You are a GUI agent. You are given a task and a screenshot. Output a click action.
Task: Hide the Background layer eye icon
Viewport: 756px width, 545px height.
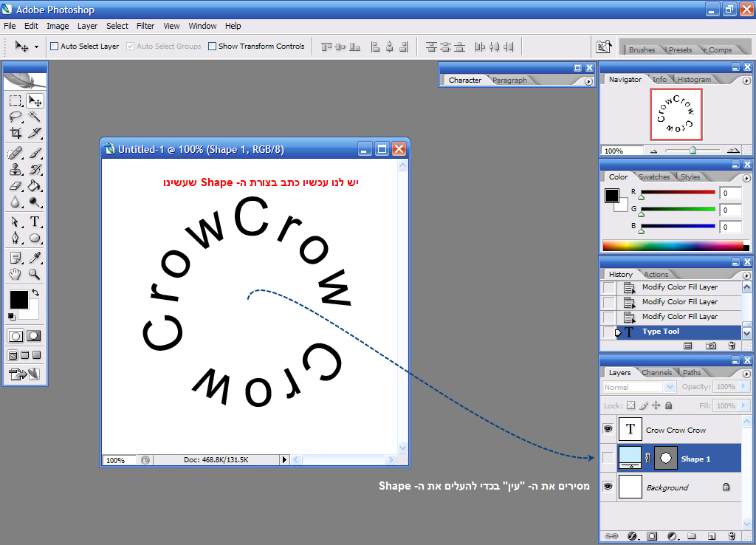pos(608,487)
